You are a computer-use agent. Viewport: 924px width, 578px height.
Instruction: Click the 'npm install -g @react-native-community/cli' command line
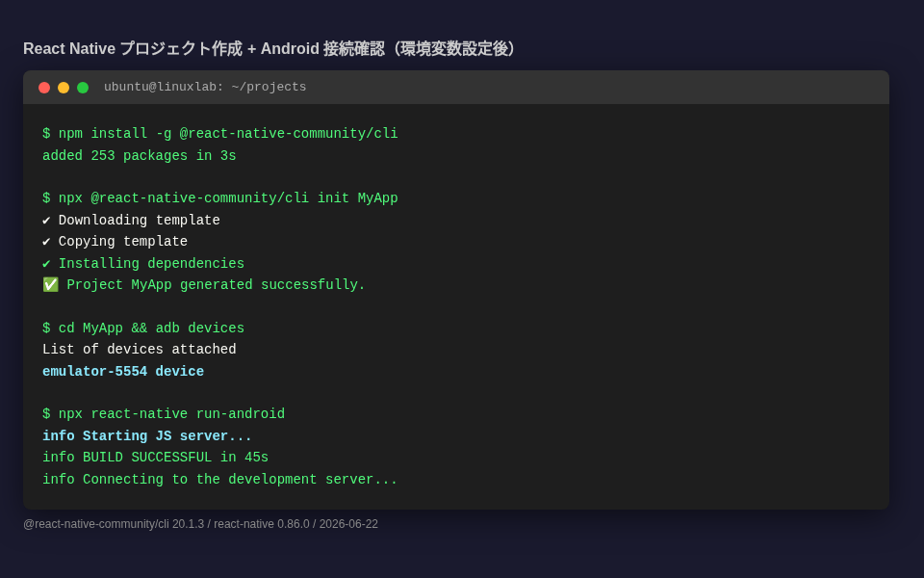[x=219, y=134]
